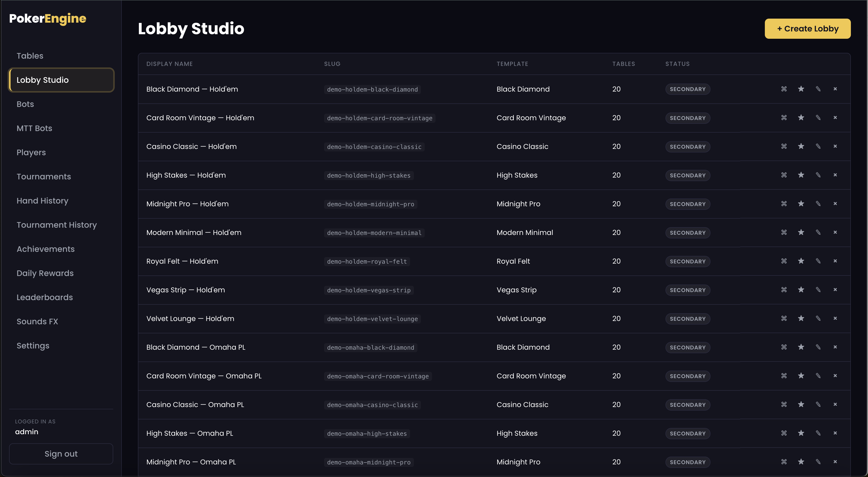The image size is (868, 477).
Task: Edit Black Diamond — Hold'em with pencil icon
Action: click(818, 89)
